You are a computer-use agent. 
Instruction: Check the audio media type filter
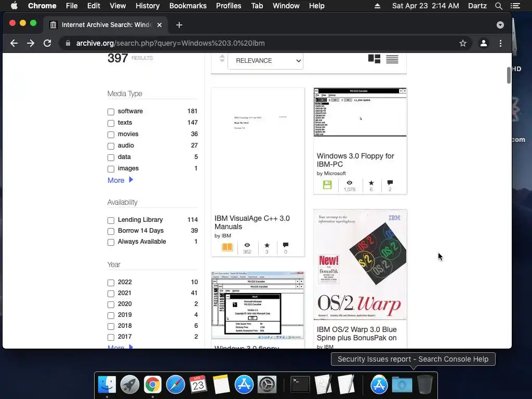(x=111, y=146)
